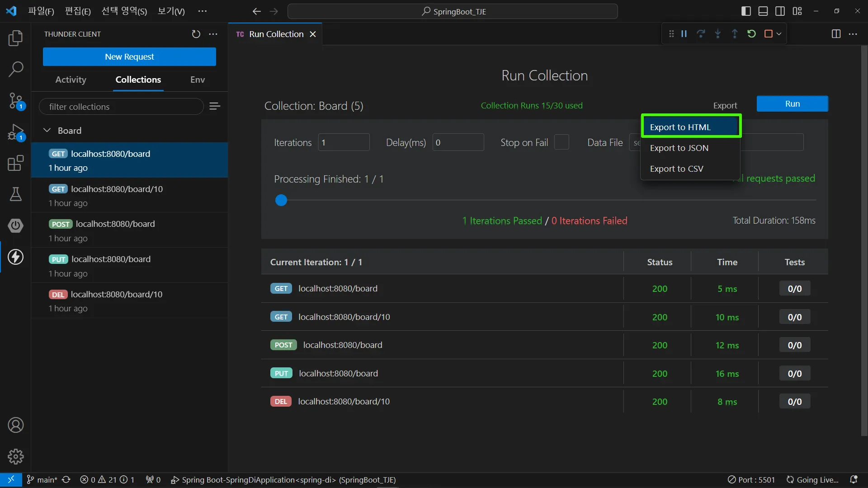Toggle the primary side bar layout
Viewport: 868px width, 488px height.
coord(746,11)
